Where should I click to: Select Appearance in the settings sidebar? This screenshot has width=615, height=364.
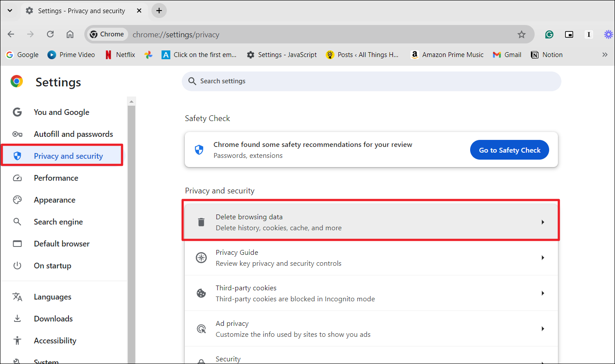pos(54,200)
